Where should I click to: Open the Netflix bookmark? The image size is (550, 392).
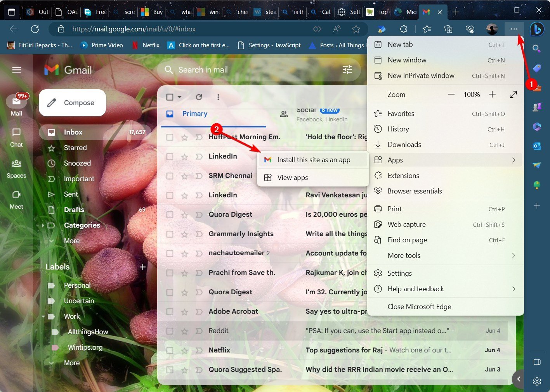tap(146, 45)
